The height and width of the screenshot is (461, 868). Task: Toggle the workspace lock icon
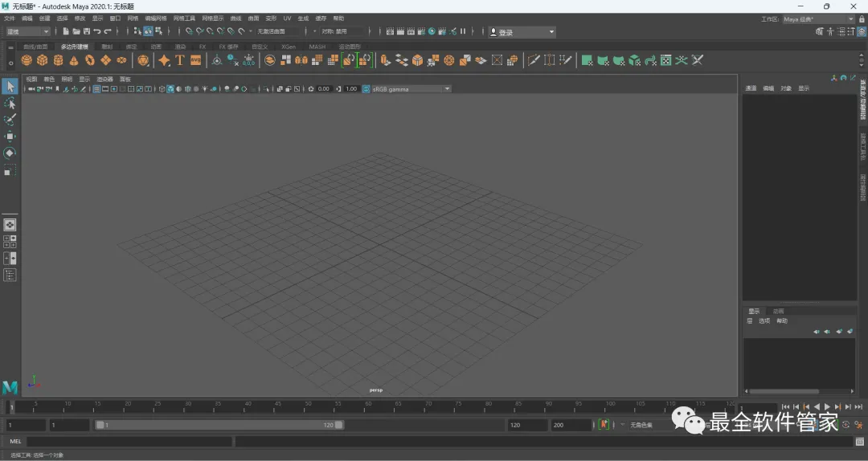[x=862, y=18]
